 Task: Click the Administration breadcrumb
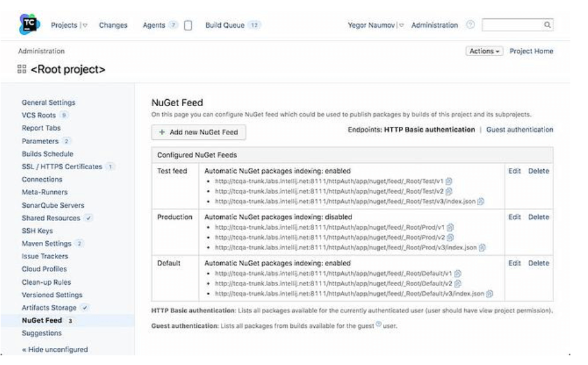[x=41, y=51]
